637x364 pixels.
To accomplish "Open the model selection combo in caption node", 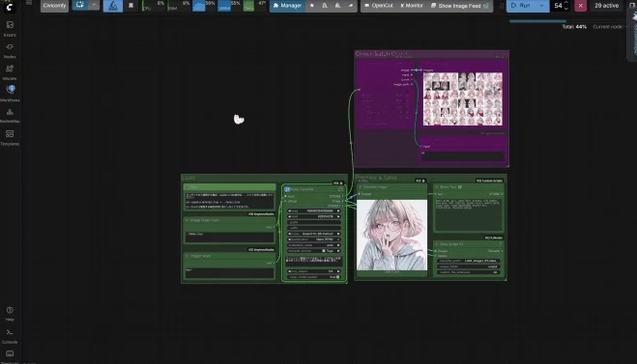I will 313,234.
